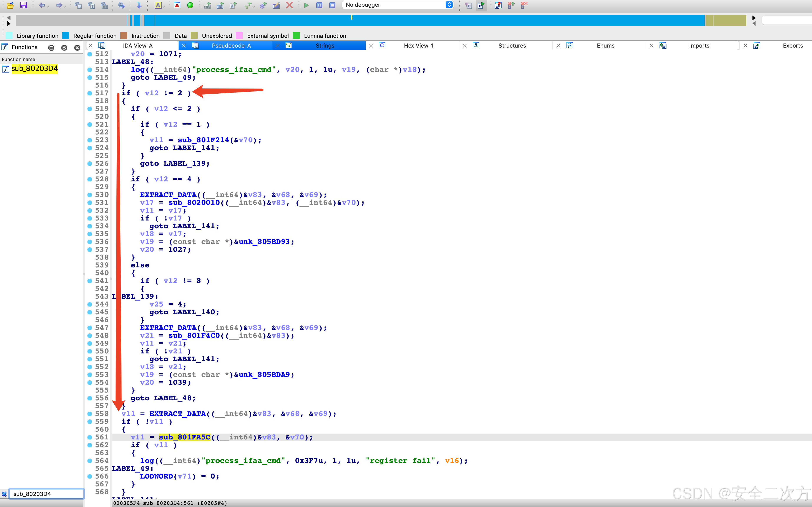Click the save database floppy icon
Viewport: 812px width, 507px height.
23,5
